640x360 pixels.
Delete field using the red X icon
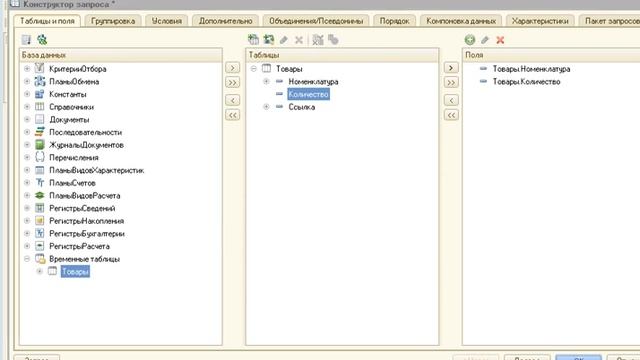500,40
